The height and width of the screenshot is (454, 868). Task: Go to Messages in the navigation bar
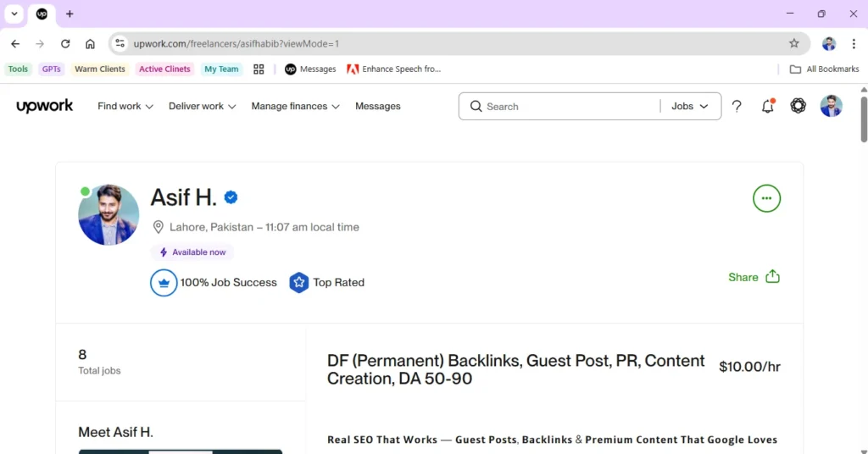click(377, 107)
